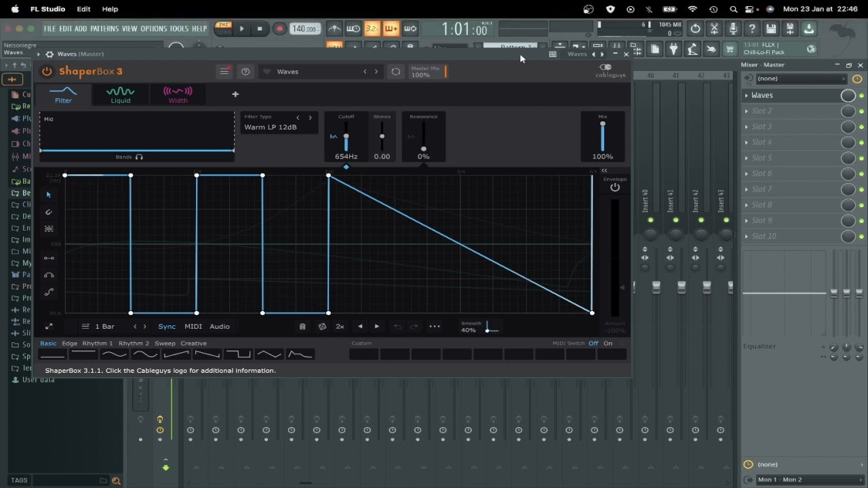Screen dimensions: 868x488
Task: Open FL Studio OPTIONS menu
Action: click(x=153, y=28)
